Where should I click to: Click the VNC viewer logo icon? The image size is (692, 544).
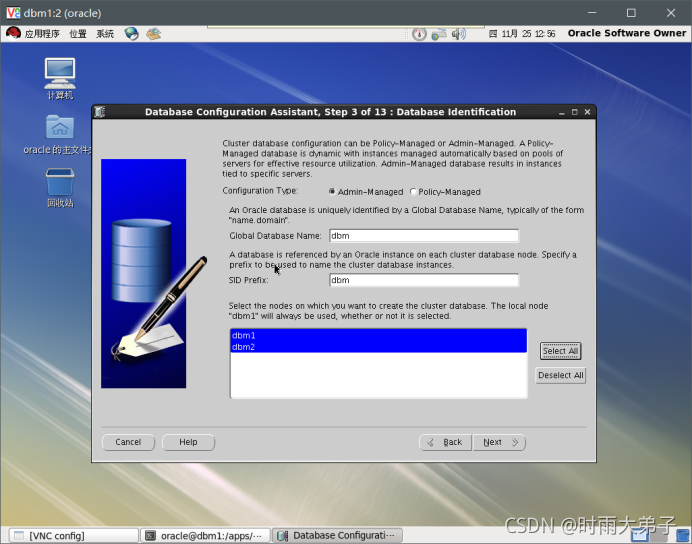coord(13,13)
